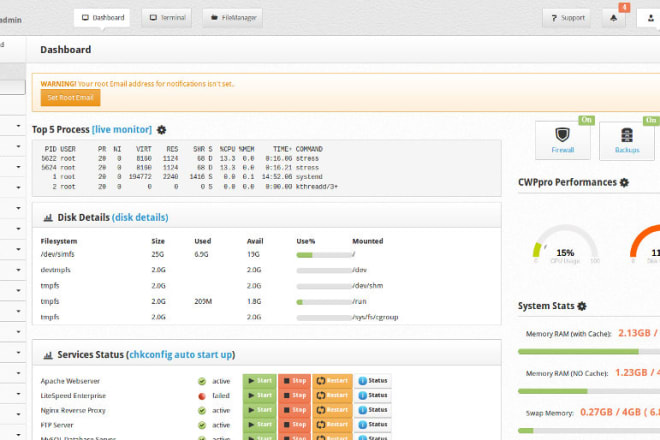Screen dimensions: 660x440
Task: Click Memory RAM with Cache bar
Action: pyautogui.click(x=589, y=352)
